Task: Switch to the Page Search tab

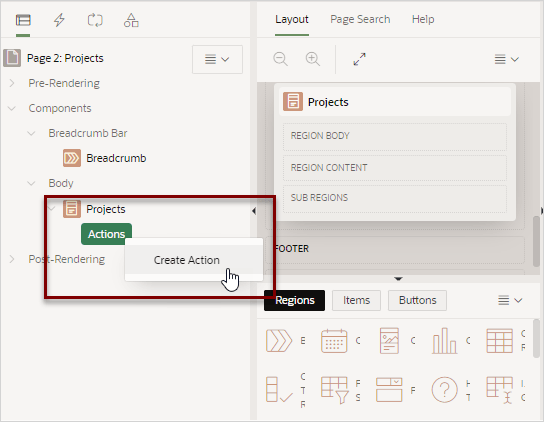Action: pyautogui.click(x=360, y=19)
